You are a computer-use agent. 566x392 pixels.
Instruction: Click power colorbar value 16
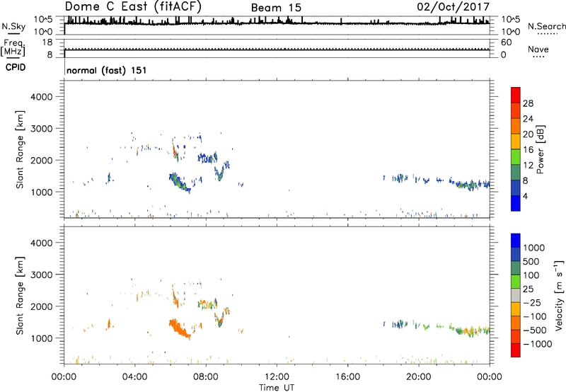[528, 150]
